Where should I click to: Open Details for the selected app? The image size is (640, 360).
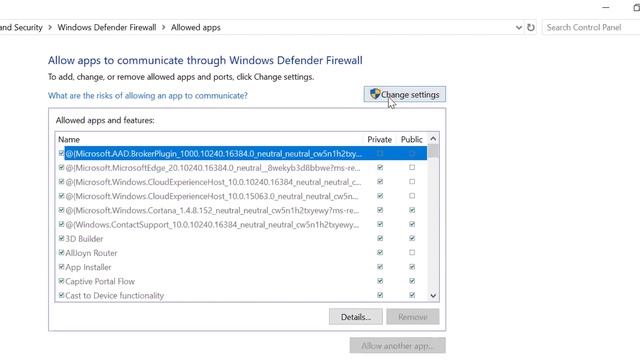pos(356,317)
